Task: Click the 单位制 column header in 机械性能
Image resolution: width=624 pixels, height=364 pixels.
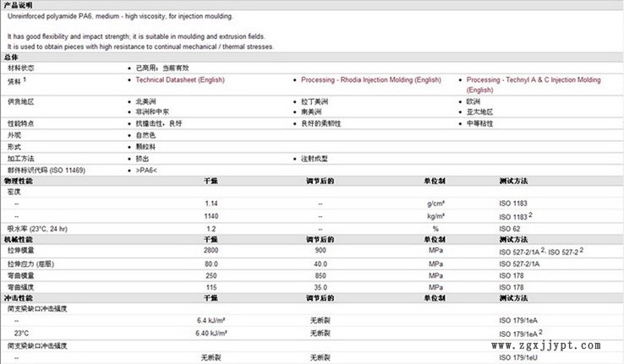Action: [435, 240]
